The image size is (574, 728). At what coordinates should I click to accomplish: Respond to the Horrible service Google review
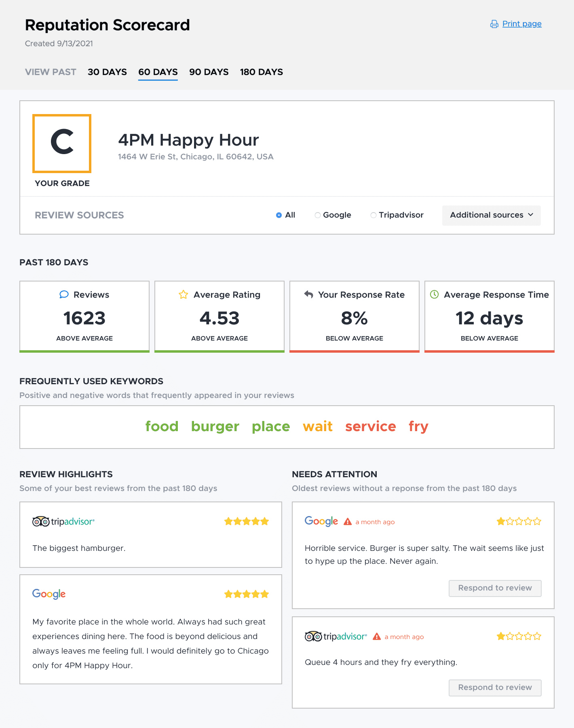tap(495, 588)
